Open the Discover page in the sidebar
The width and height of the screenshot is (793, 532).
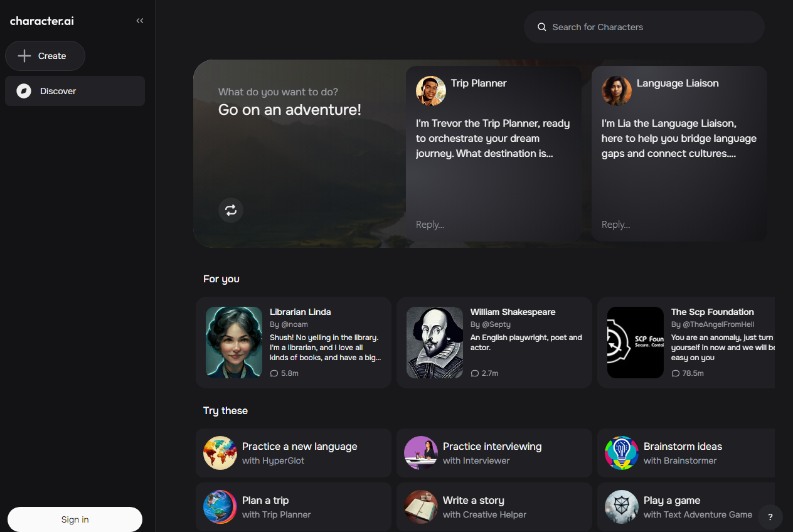[x=75, y=91]
